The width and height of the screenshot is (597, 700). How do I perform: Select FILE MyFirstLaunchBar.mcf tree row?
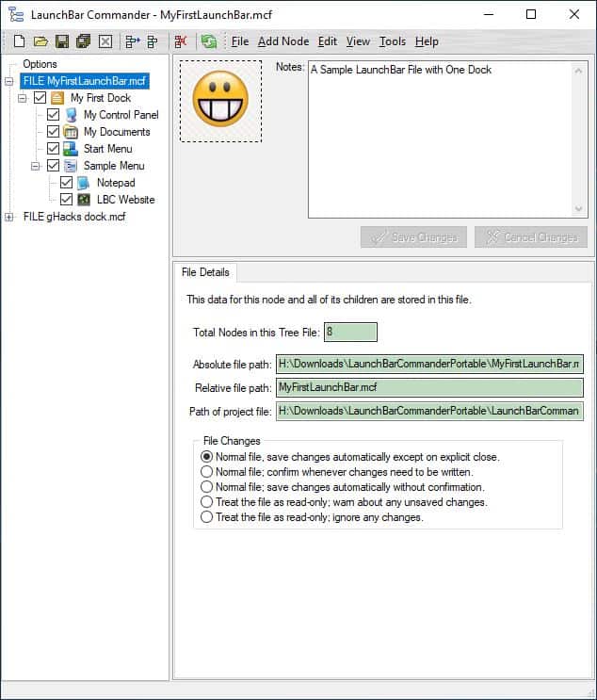pyautogui.click(x=85, y=81)
